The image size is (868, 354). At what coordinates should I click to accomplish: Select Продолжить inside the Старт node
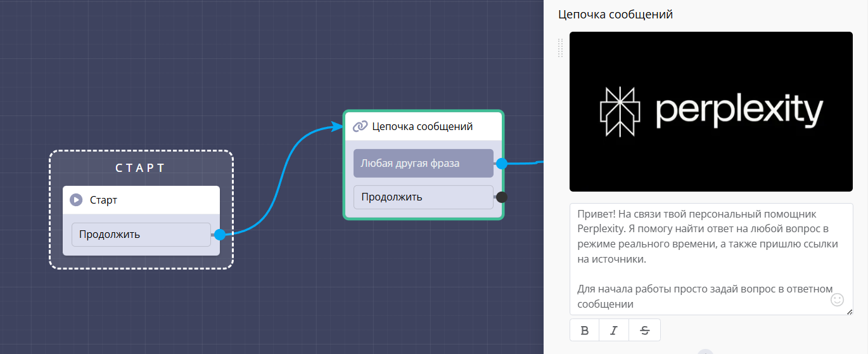click(x=141, y=235)
